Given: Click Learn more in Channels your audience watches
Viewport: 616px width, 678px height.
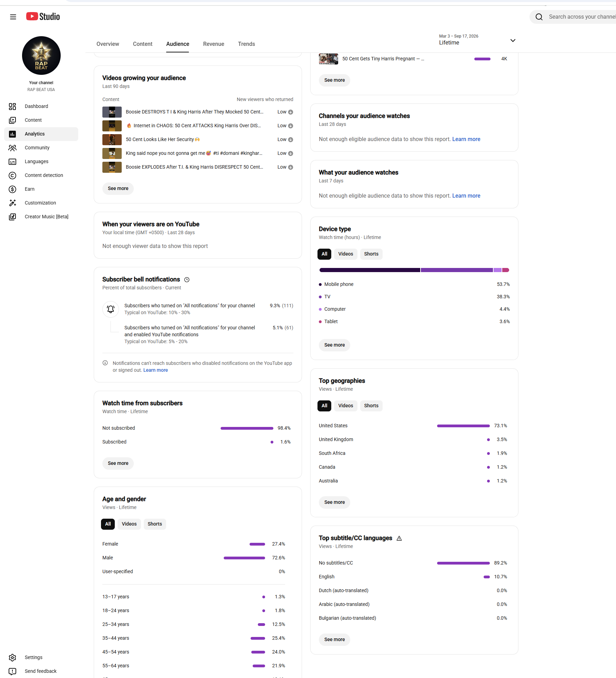Looking at the screenshot, I should (x=466, y=139).
